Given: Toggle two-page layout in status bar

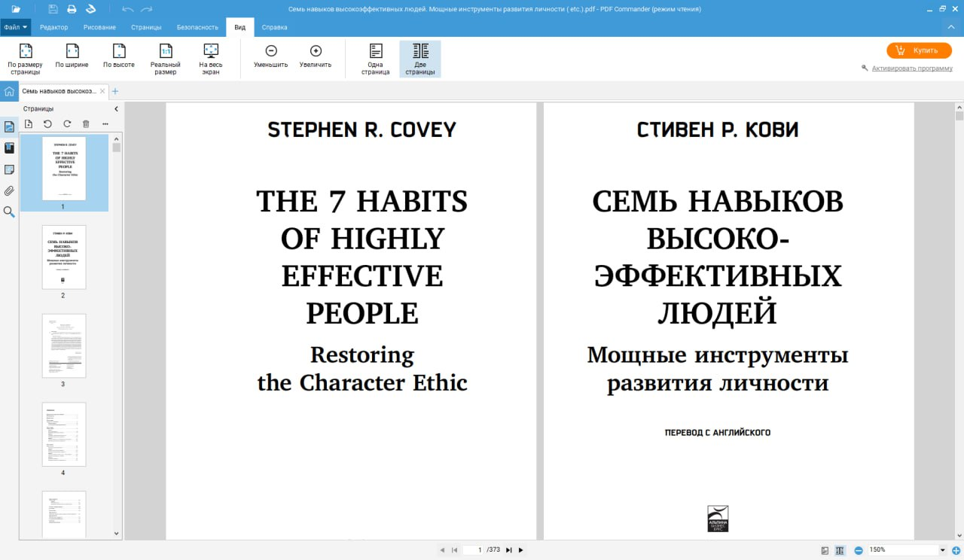Looking at the screenshot, I should [840, 550].
